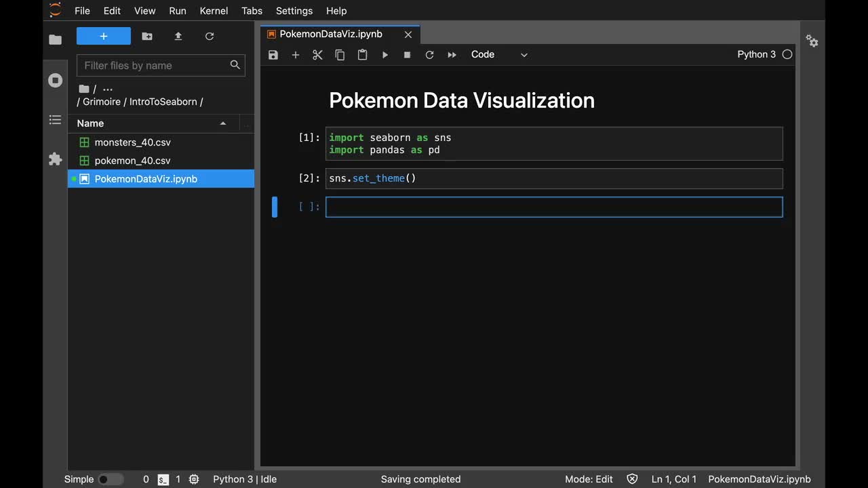
Task: Open Running Terminals and Kernels sidebar icon
Action: (56, 81)
